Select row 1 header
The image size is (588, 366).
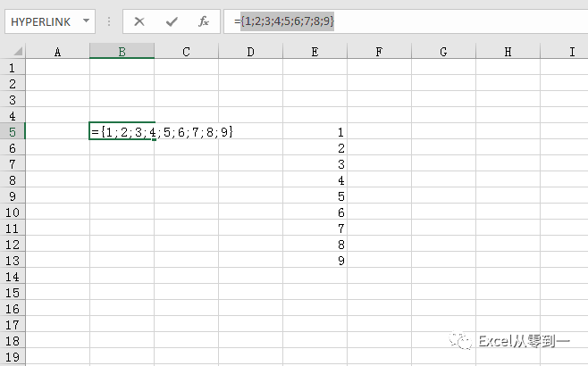[x=13, y=68]
